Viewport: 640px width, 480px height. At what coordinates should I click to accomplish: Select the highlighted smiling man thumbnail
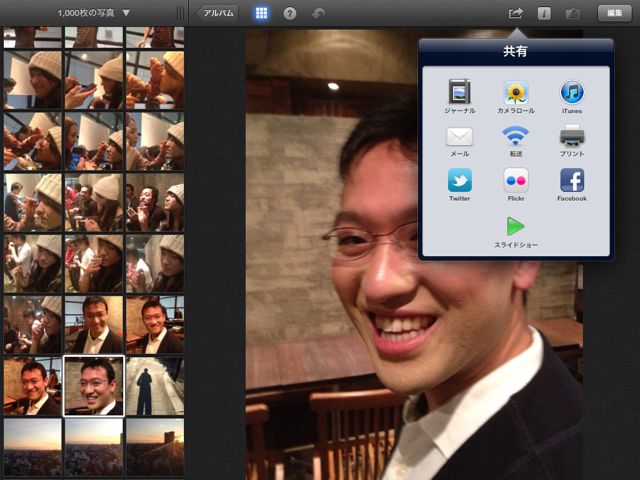(x=94, y=386)
